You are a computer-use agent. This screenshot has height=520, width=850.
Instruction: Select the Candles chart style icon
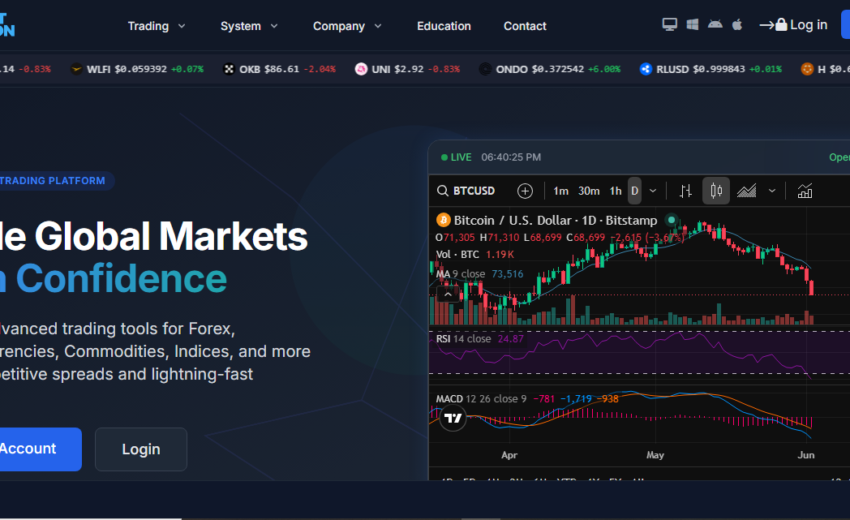point(716,191)
